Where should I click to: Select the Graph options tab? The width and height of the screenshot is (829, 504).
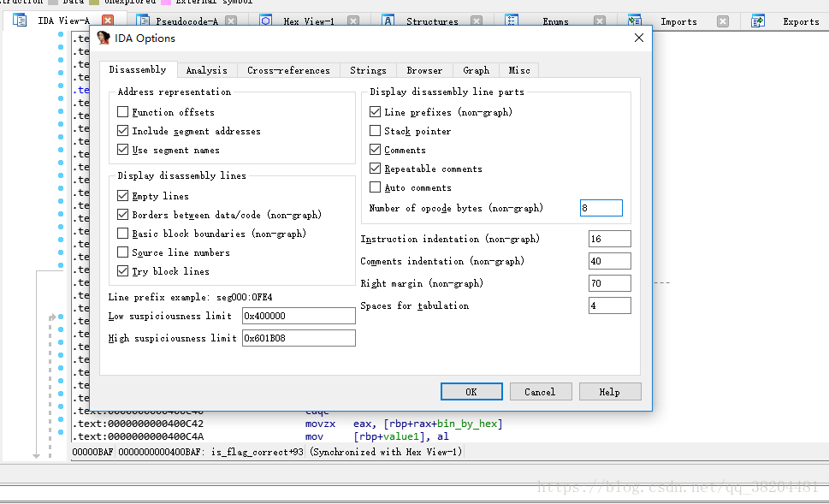(476, 70)
